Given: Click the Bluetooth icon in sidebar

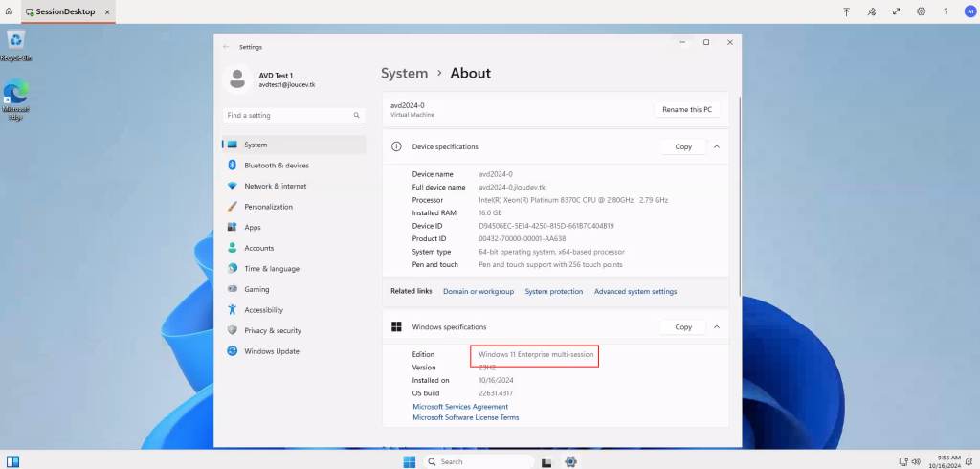Looking at the screenshot, I should pos(233,165).
